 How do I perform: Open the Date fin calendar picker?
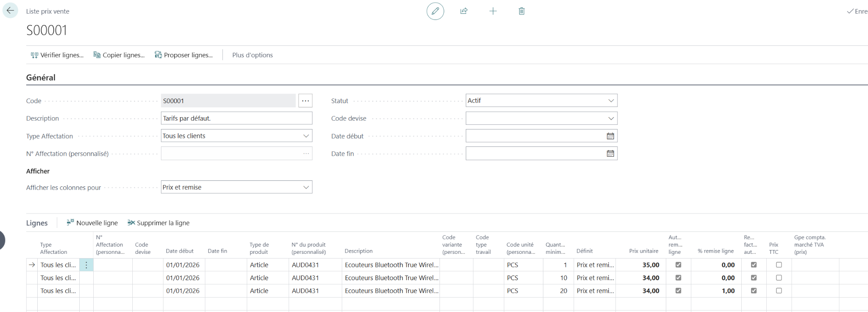(610, 154)
